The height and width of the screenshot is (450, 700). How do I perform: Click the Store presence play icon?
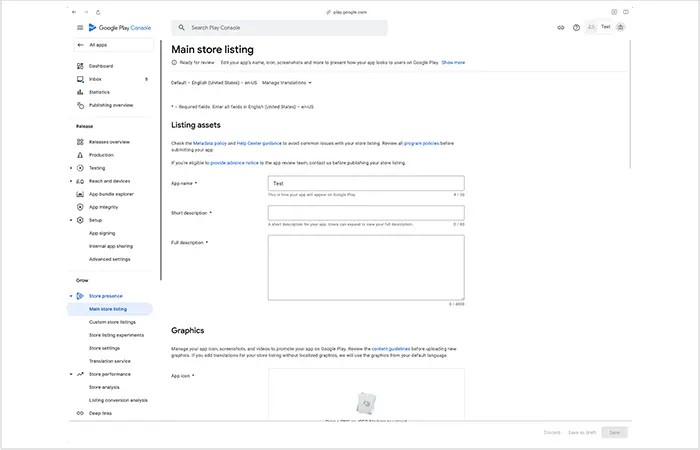[80, 296]
